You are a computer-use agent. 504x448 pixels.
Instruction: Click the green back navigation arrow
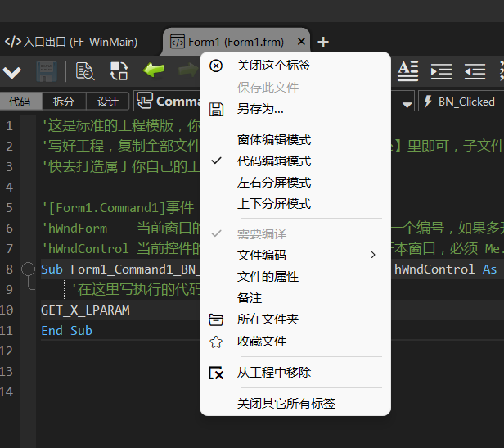click(154, 70)
